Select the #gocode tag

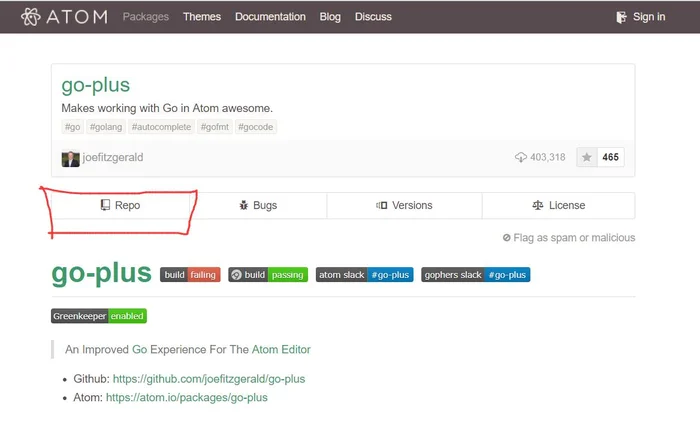click(x=255, y=127)
